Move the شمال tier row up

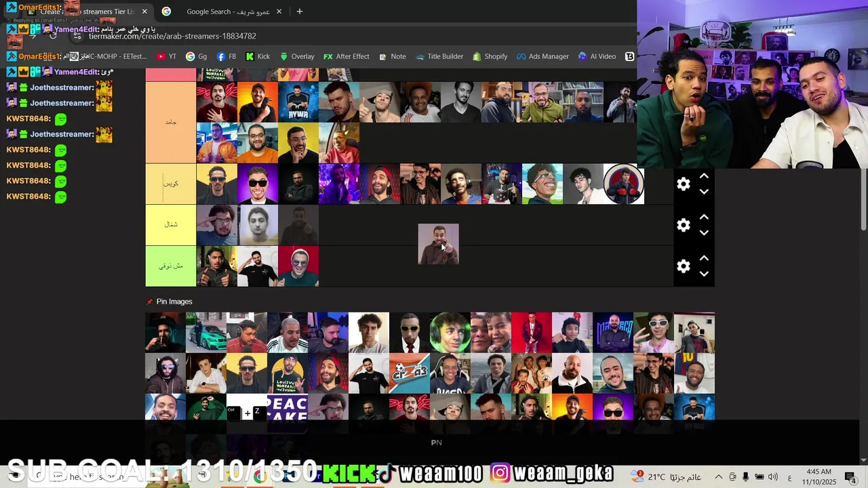point(704,217)
